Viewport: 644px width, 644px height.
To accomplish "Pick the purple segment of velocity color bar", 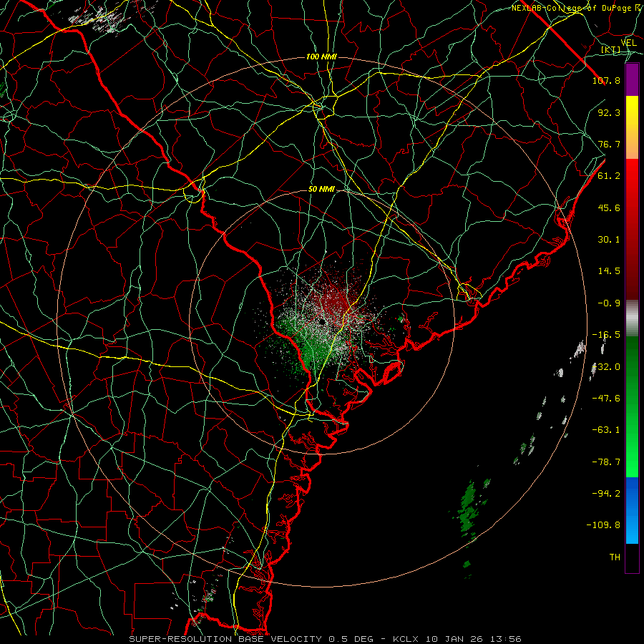I will (632, 80).
